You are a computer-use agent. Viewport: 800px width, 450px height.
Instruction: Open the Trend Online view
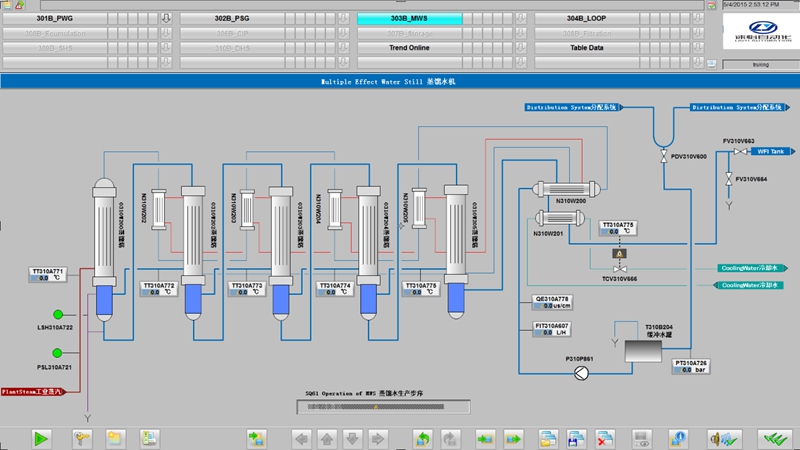(x=409, y=47)
